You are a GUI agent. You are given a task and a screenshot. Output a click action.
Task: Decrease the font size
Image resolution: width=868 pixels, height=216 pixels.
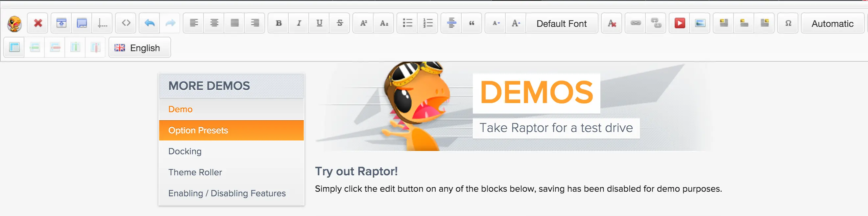[x=496, y=23]
